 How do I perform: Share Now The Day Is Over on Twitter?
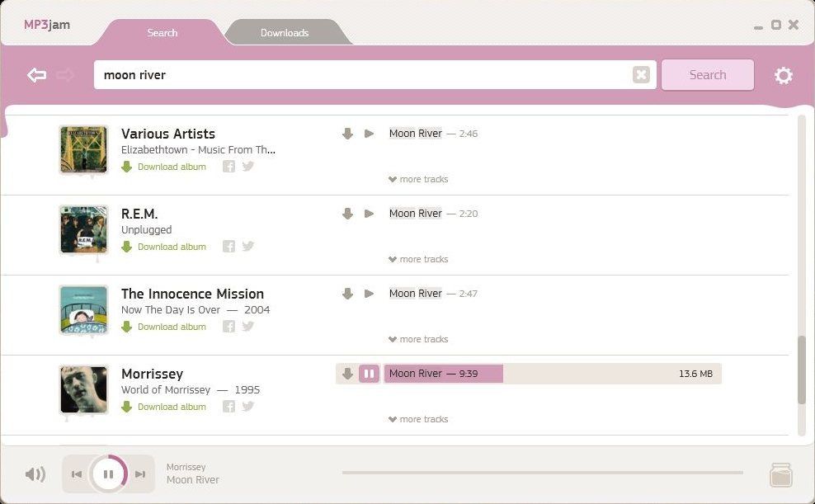248,327
